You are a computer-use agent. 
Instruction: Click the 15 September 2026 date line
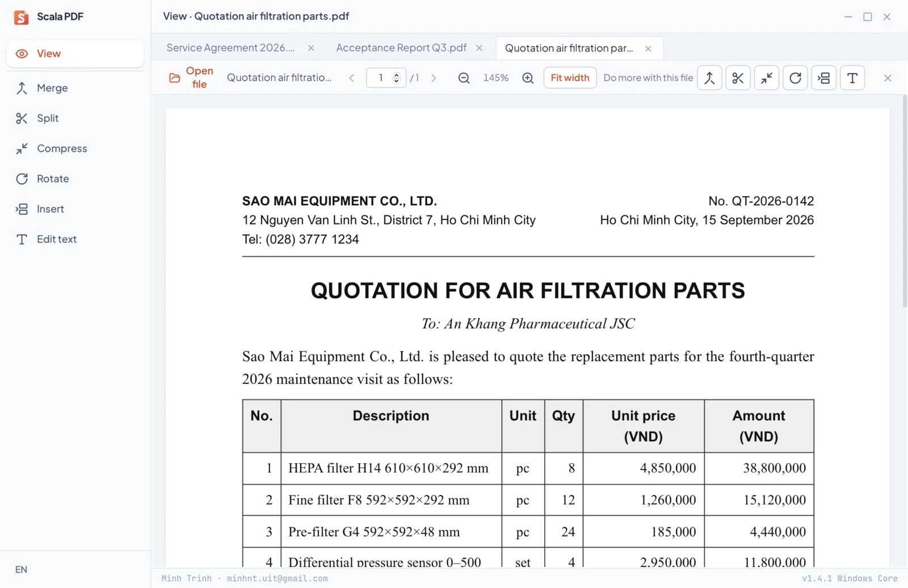pos(707,220)
